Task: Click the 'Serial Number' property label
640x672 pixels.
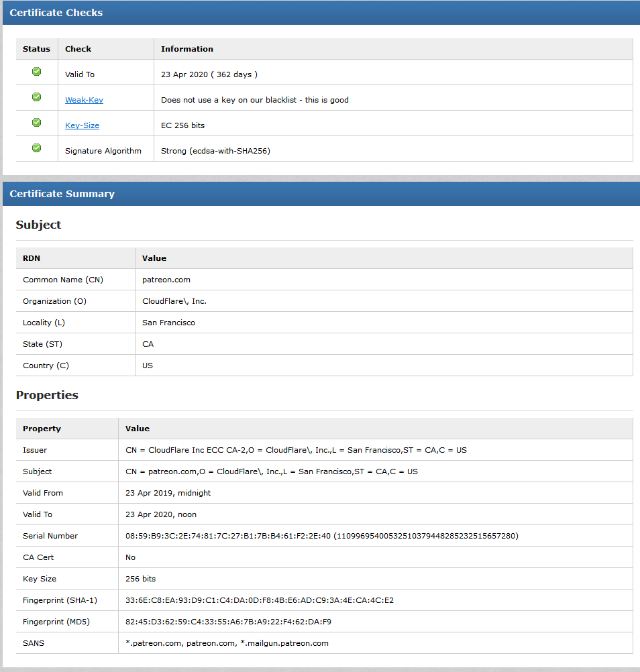Action: 50,536
